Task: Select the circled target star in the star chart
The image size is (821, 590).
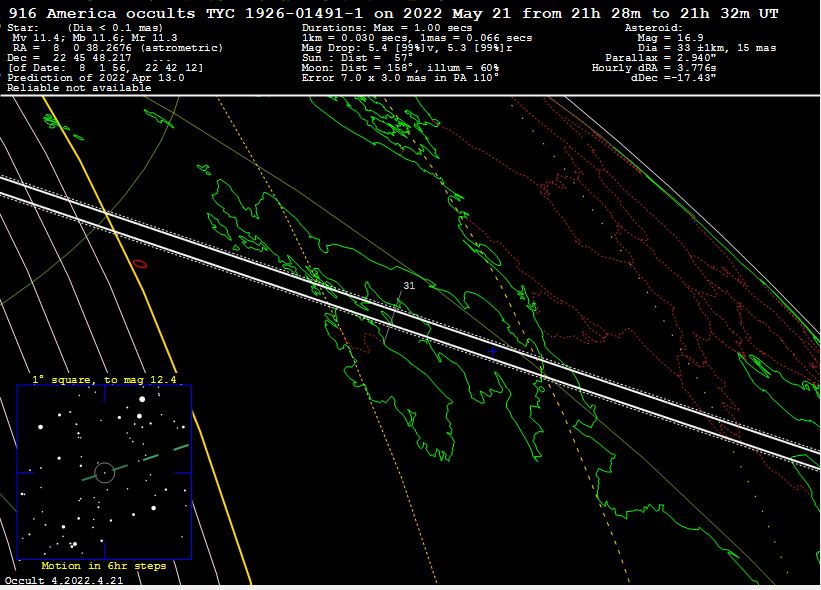Action: 104,471
